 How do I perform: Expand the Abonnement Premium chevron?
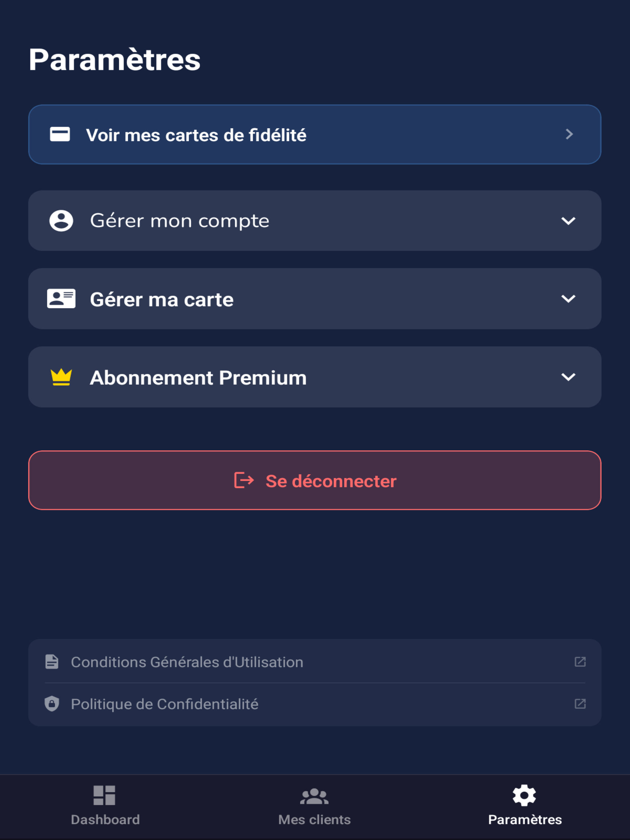tap(568, 377)
